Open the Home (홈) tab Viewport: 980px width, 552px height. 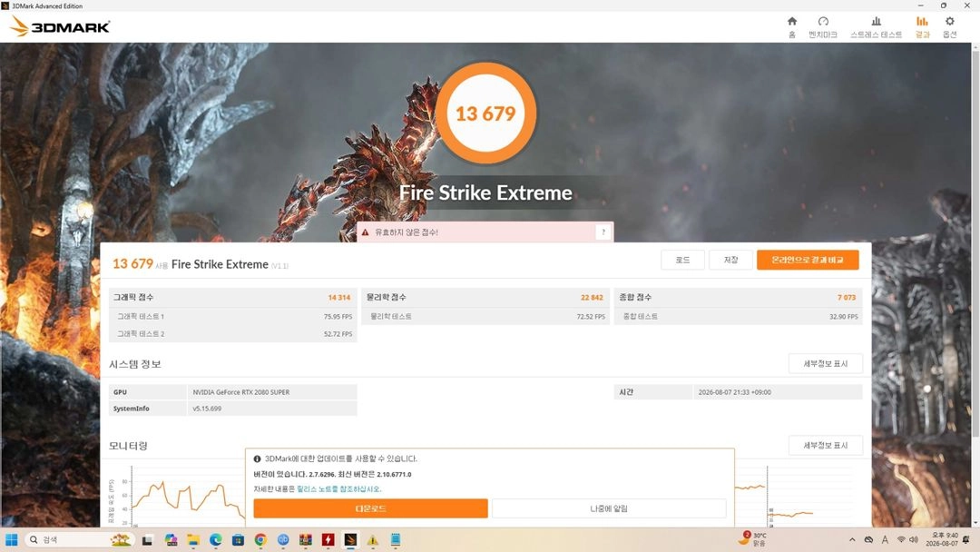tap(792, 27)
